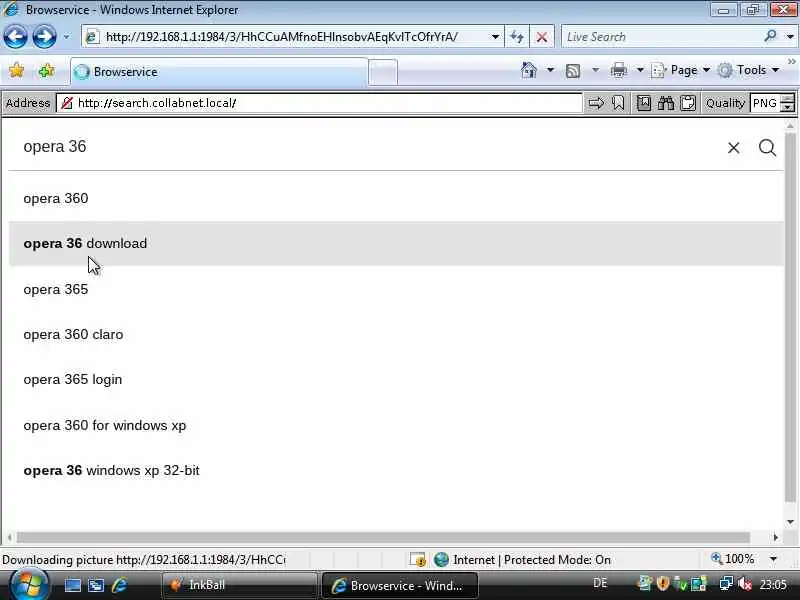800x600 pixels.
Task: Select suggestion 'opera 36 windows xp 32-bit'
Action: [396, 470]
